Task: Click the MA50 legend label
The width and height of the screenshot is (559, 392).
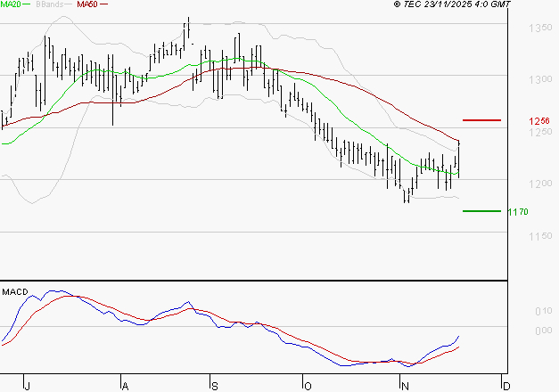Action: (x=87, y=4)
